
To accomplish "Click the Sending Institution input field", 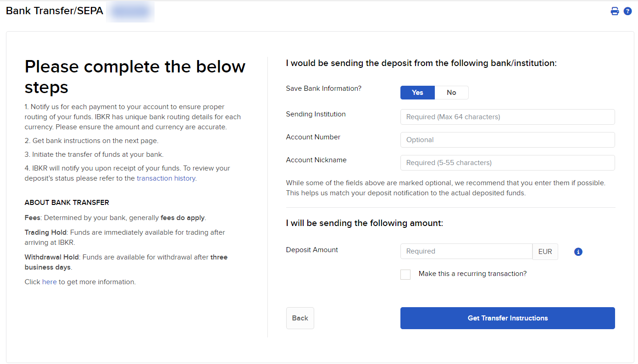I will coord(507,117).
